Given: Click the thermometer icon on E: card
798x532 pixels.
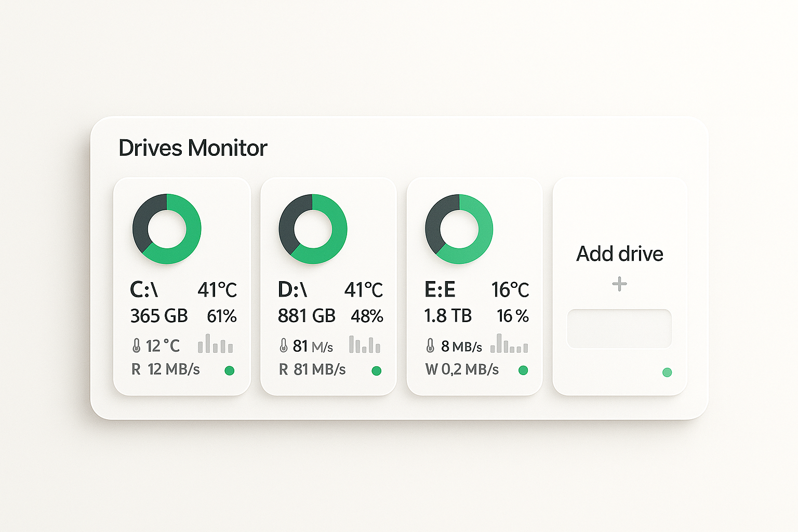Looking at the screenshot, I should coord(430,345).
